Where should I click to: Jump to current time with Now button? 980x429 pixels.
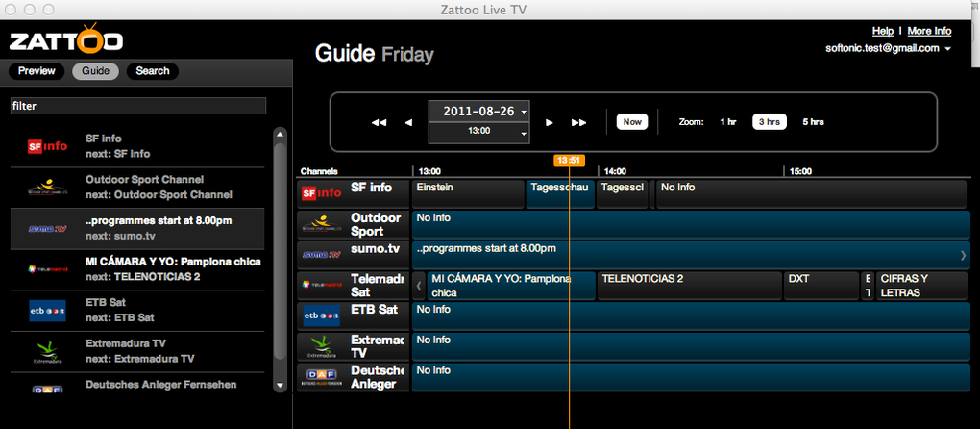click(x=632, y=122)
